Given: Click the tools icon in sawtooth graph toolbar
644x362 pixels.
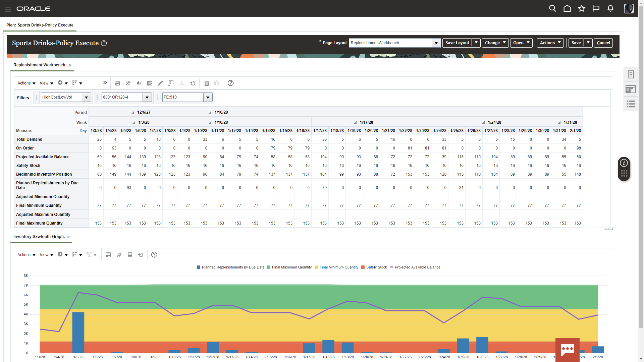Looking at the screenshot, I should tap(119, 255).
